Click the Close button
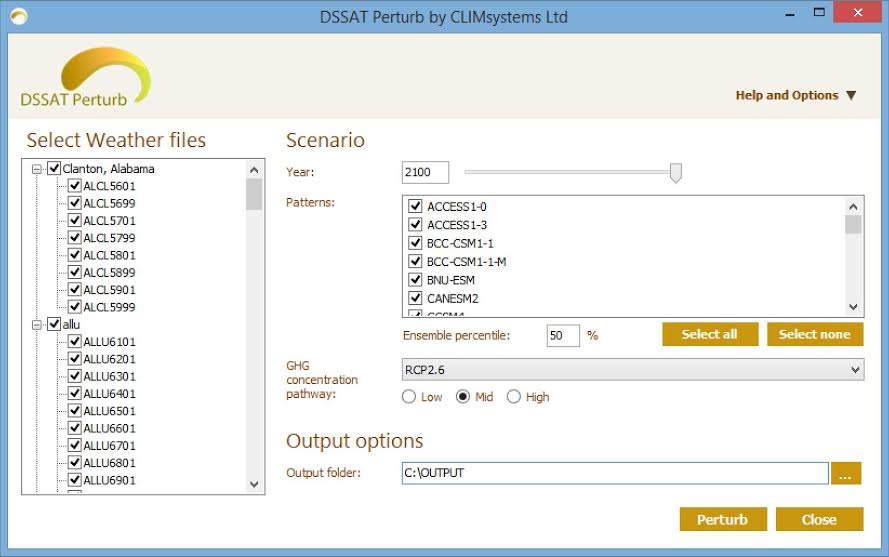Viewport: 889px width, 557px height. pyautogui.click(x=819, y=519)
